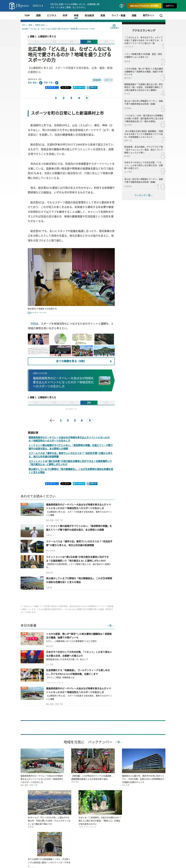Open the ギャラリーページへ gallery icon link
This screenshot has width=186, height=868.
(x=37, y=312)
